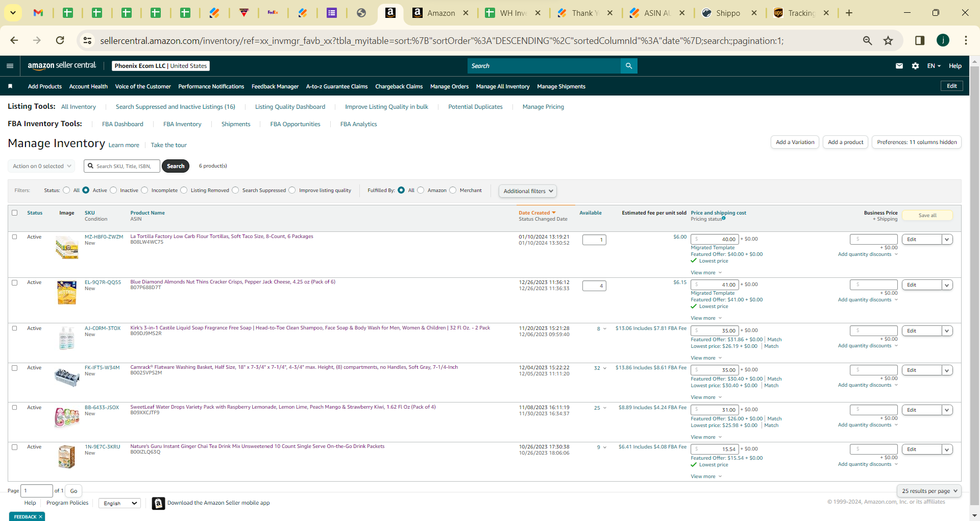Screen dimensions: 980x521
Task: Open the settings gear icon
Action: tap(915, 66)
